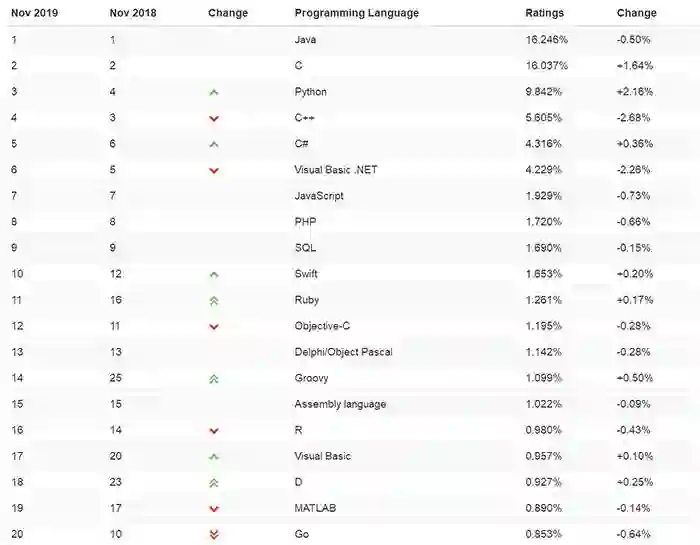Click the green up arrow beside C#

(214, 144)
